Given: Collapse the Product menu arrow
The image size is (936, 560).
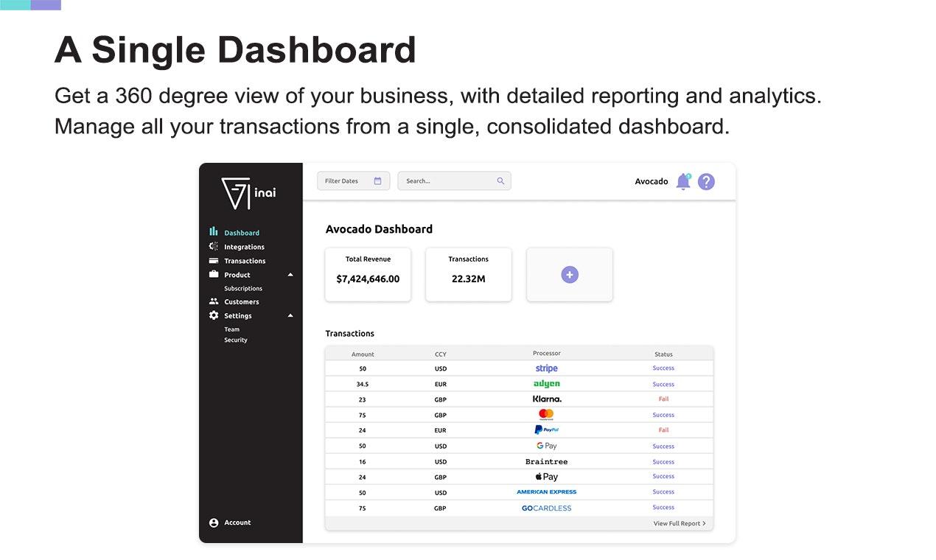Looking at the screenshot, I should coord(290,275).
